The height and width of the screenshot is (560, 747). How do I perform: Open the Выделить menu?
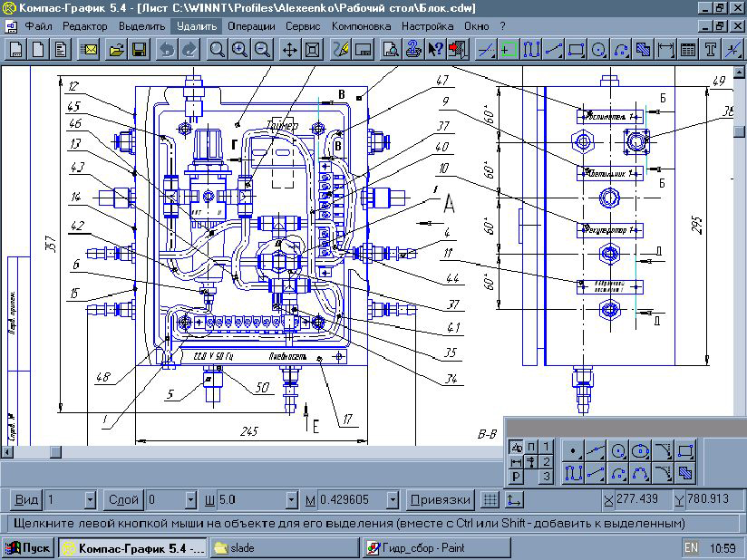[x=141, y=26]
